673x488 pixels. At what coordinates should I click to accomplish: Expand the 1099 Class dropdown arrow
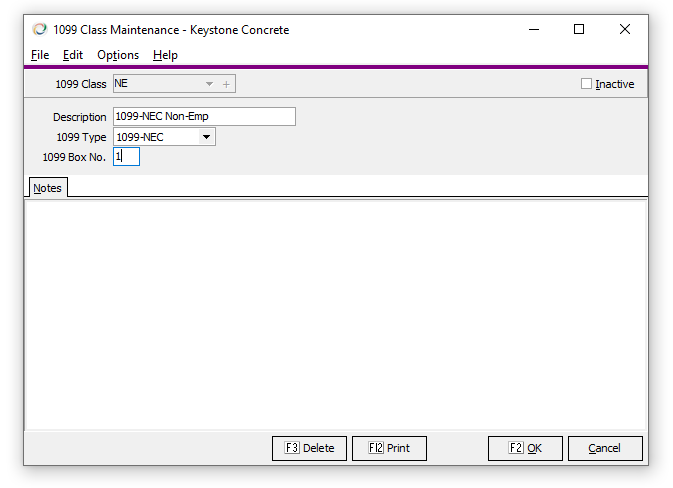tap(209, 84)
